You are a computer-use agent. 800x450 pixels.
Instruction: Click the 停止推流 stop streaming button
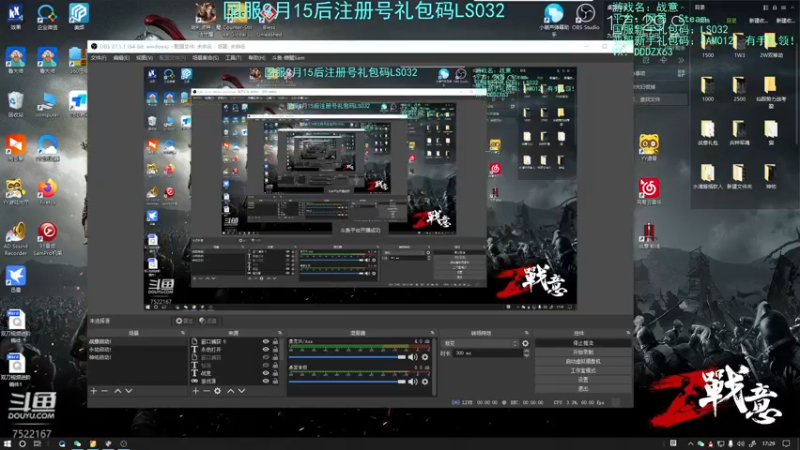(x=583, y=343)
